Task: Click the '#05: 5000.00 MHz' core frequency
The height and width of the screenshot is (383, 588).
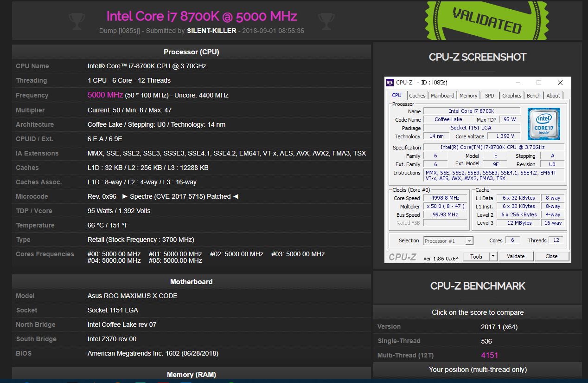Action: pos(175,260)
